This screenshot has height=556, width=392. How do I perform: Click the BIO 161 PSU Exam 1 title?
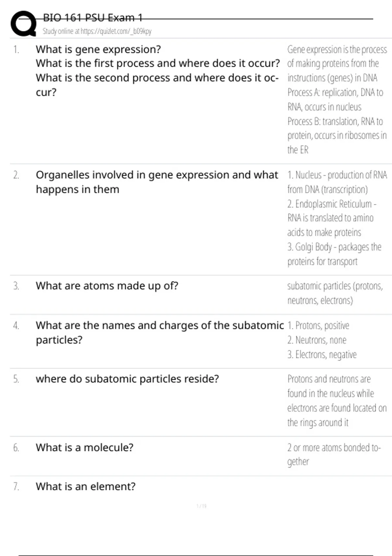tap(93, 18)
